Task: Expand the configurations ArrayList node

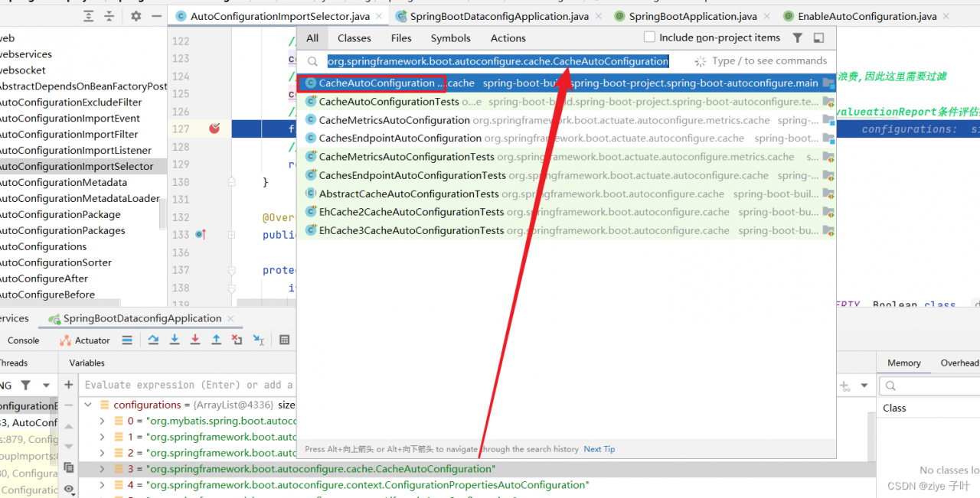Action: (x=88, y=405)
